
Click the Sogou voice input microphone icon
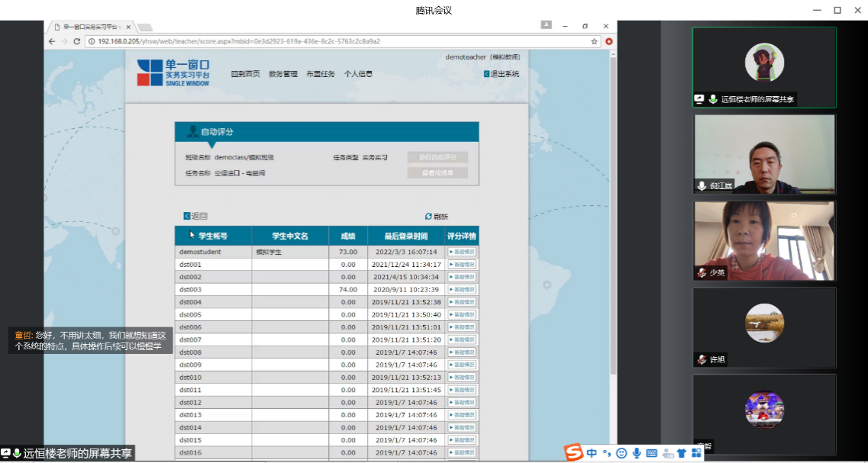637,453
